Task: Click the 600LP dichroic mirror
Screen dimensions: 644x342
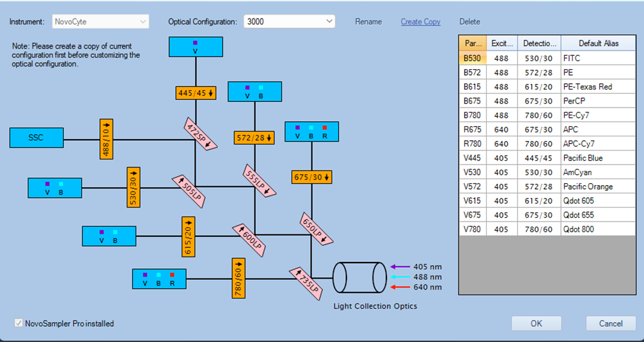Action: point(249,240)
